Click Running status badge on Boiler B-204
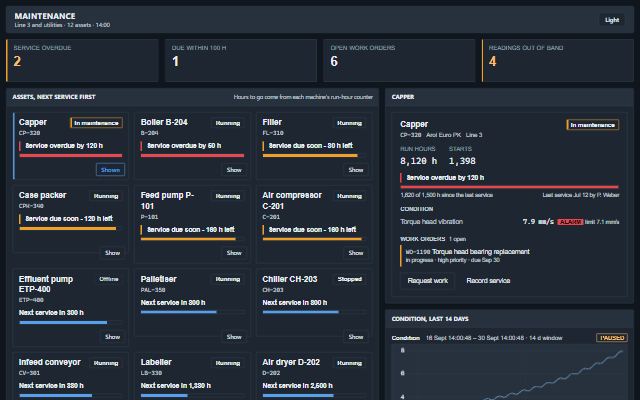 (x=228, y=123)
